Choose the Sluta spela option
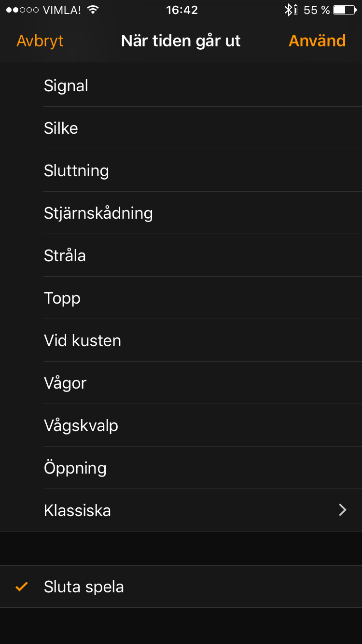362x644 pixels. 84,587
